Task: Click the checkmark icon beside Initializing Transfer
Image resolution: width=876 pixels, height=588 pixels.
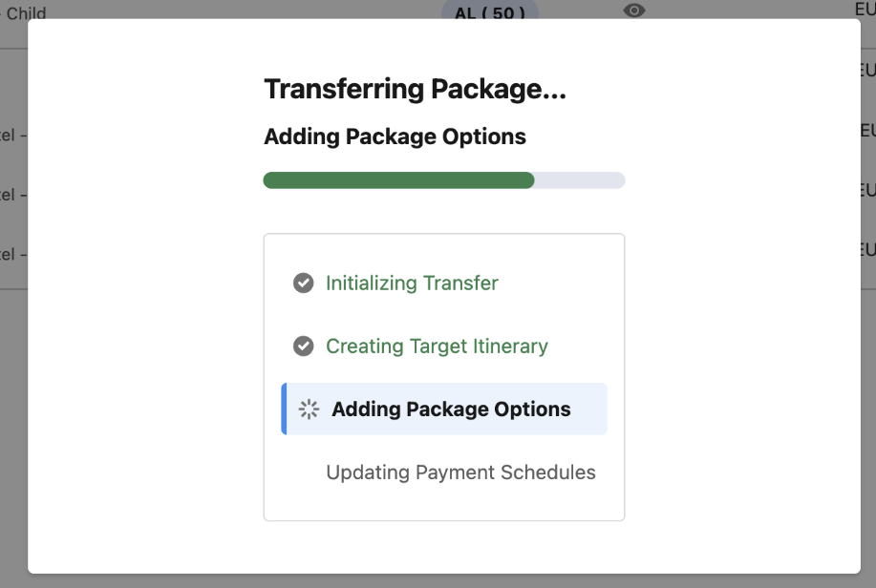Action: 303,283
